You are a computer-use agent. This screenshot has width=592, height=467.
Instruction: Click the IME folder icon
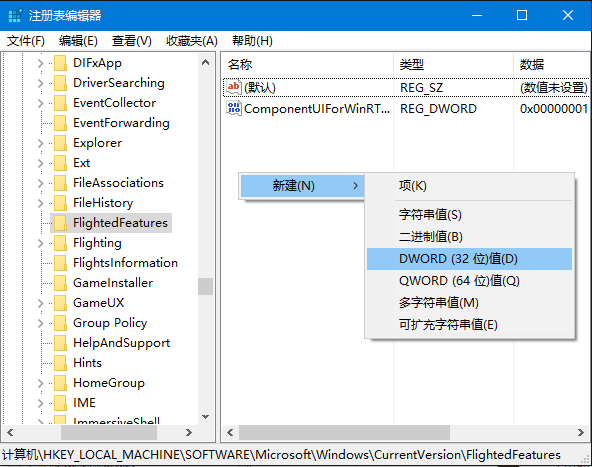click(x=60, y=403)
